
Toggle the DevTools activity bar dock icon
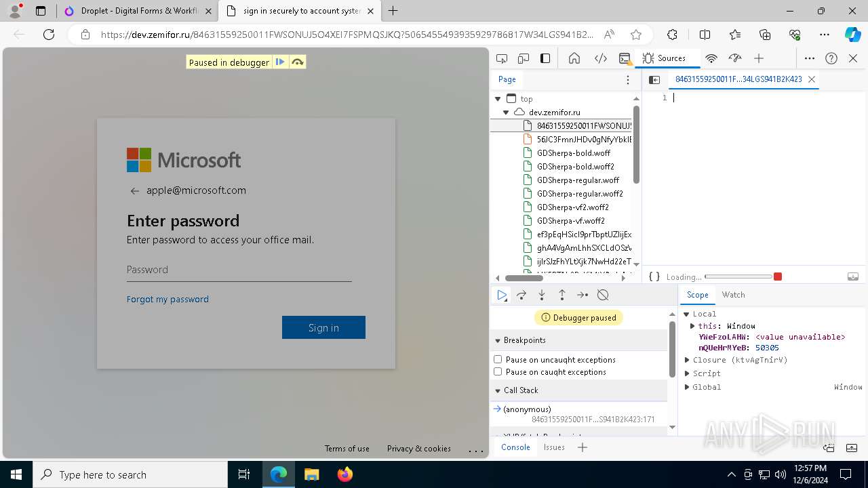[545, 58]
